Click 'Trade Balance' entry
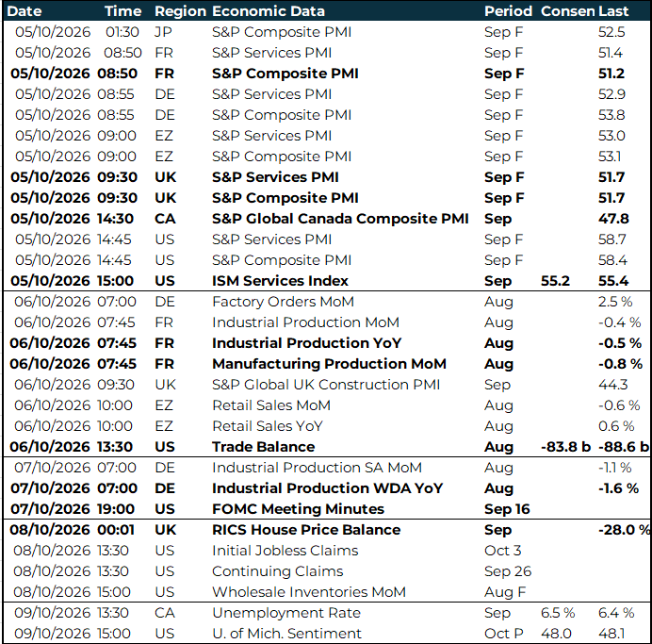 point(263,447)
